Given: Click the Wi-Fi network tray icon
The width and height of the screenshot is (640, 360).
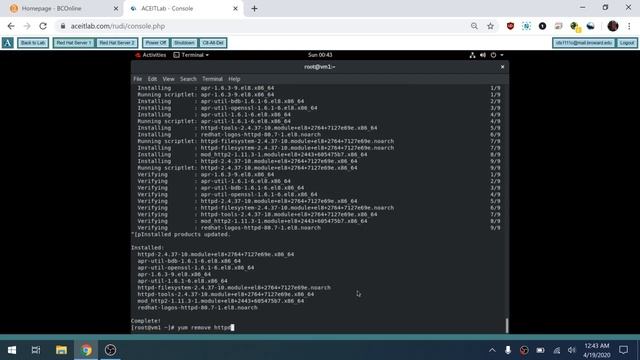Looking at the screenshot, I should 556,350.
